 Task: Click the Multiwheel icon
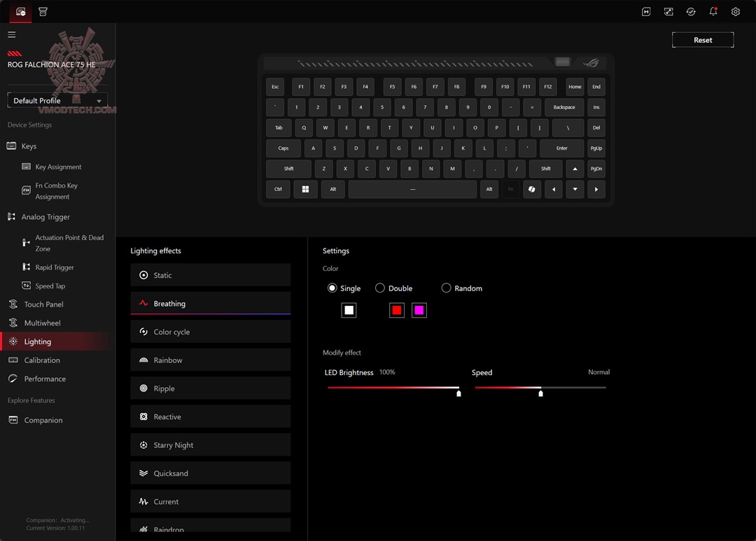click(13, 323)
